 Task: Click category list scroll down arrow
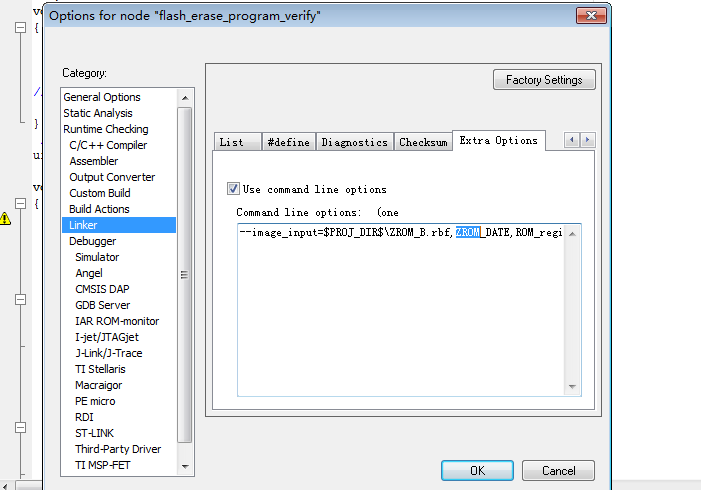pos(185,466)
